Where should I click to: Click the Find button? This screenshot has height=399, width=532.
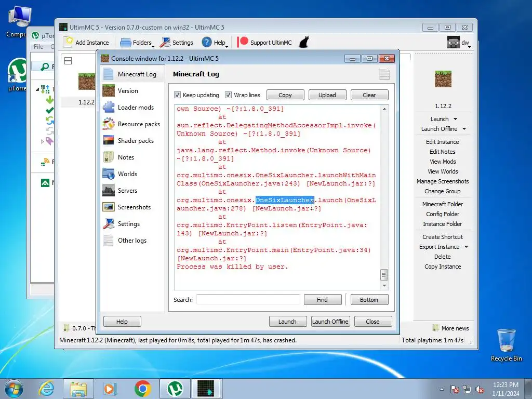[x=322, y=300]
